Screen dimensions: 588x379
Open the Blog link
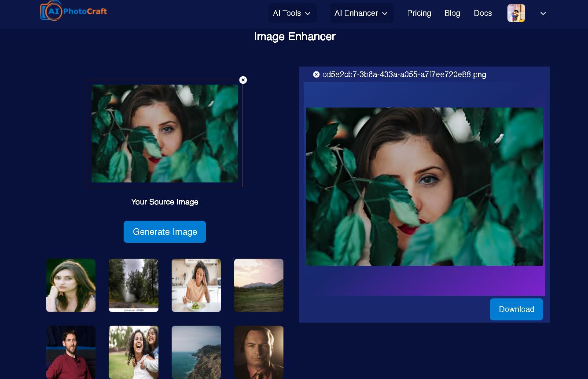coord(452,13)
